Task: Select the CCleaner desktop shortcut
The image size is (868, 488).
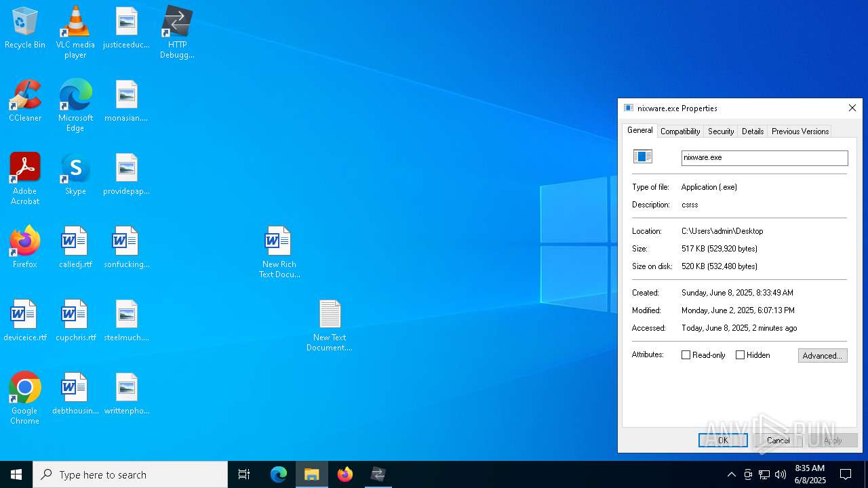Action: [25, 101]
